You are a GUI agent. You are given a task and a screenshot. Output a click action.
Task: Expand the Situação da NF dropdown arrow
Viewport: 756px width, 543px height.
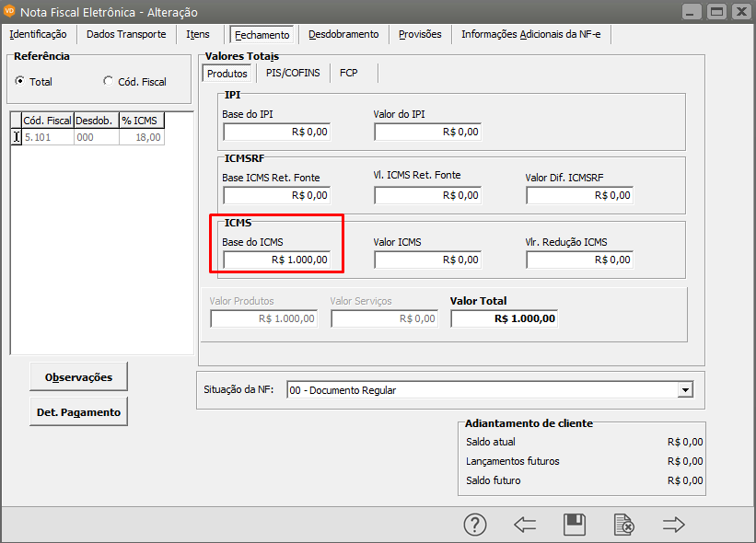pos(684,390)
